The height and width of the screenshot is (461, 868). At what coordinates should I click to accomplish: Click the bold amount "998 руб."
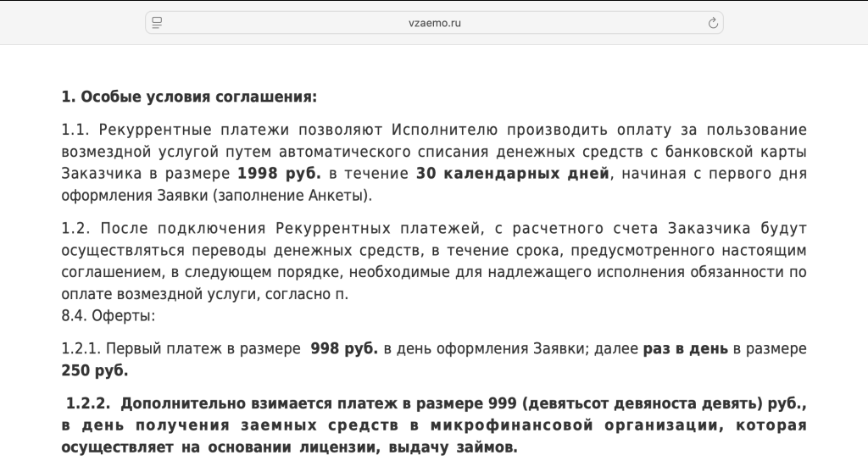point(344,348)
